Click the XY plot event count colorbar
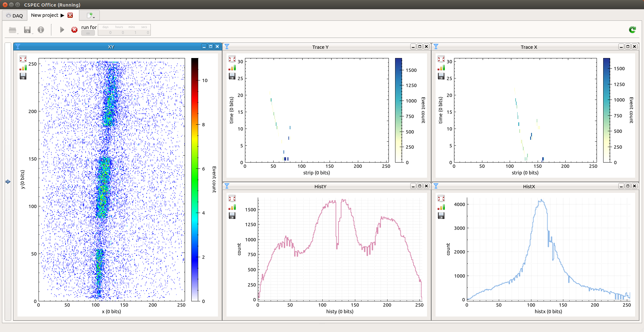The height and width of the screenshot is (332, 644). 195,180
